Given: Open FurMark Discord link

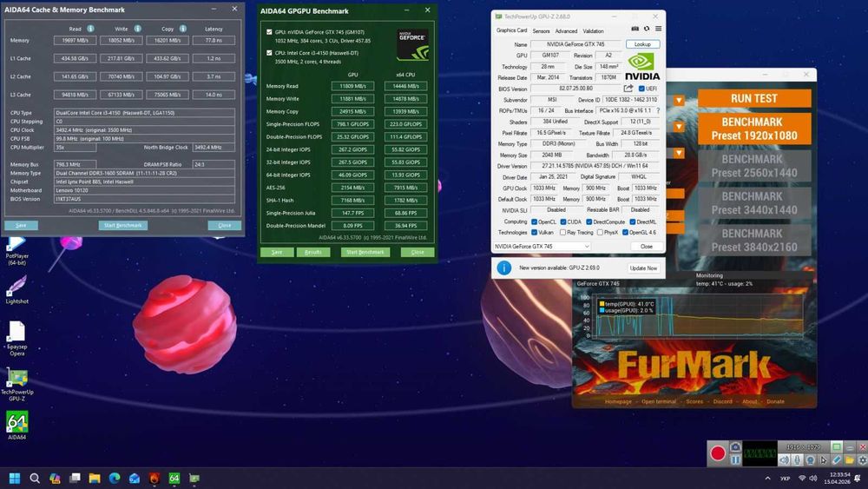Looking at the screenshot, I should 722,401.
